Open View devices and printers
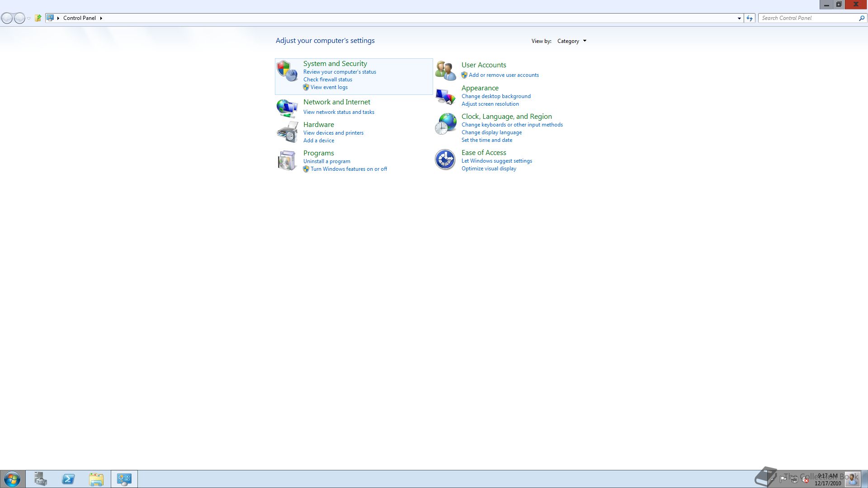868x488 pixels. pos(333,133)
